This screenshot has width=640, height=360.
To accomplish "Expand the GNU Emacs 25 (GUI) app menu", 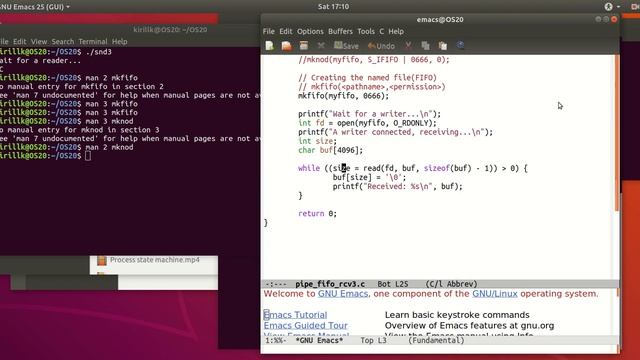I will tap(34, 7).
